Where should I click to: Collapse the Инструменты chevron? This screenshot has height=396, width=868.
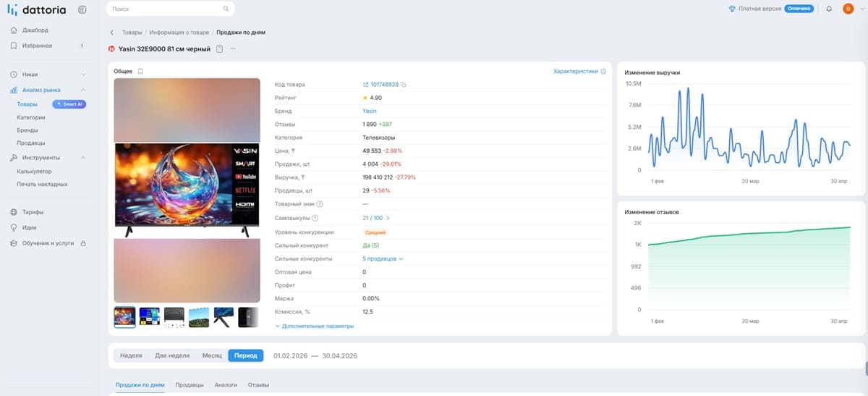click(x=83, y=157)
